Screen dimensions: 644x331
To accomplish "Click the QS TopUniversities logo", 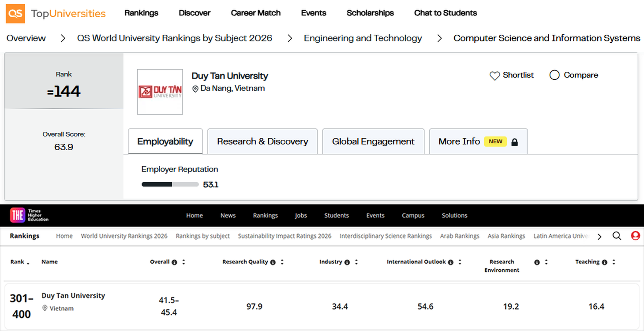I will point(56,14).
